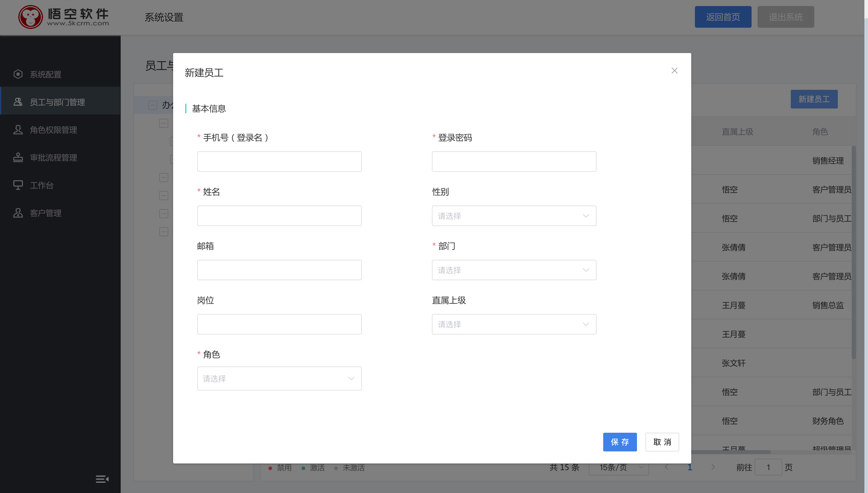Image resolution: width=868 pixels, height=493 pixels.
Task: Go to previous page arrow
Action: coord(667,467)
